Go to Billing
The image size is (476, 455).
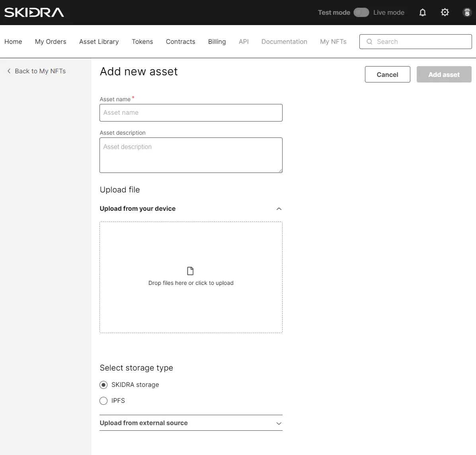point(217,42)
